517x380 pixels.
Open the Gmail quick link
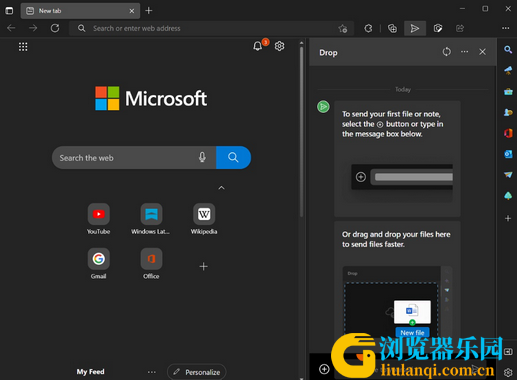click(99, 263)
